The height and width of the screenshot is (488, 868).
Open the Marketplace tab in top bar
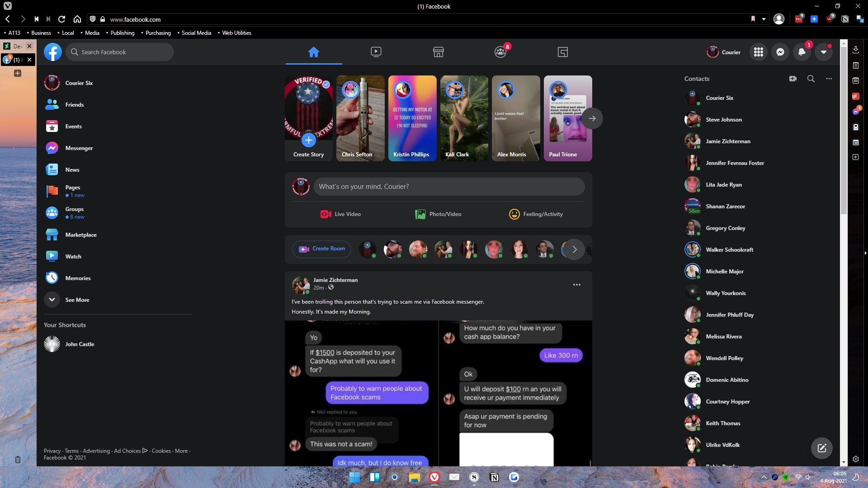(x=439, y=52)
